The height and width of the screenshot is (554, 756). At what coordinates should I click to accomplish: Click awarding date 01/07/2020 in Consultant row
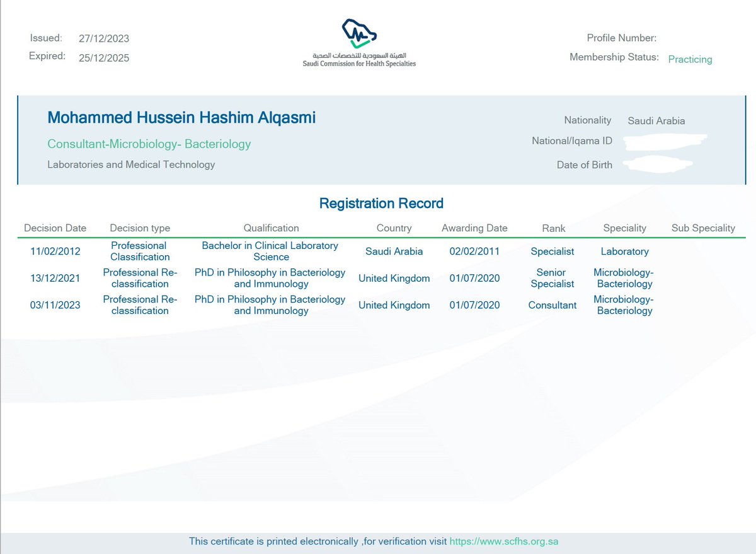click(474, 305)
